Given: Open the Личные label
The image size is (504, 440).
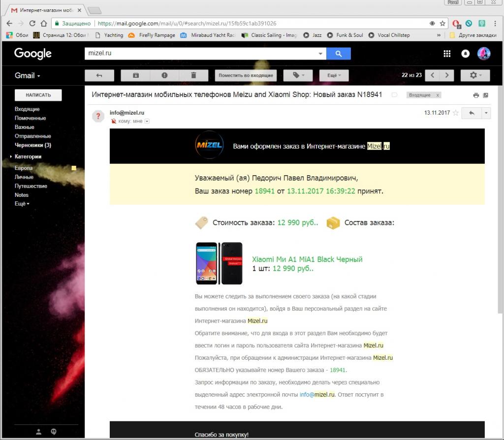Looking at the screenshot, I should click(x=24, y=177).
